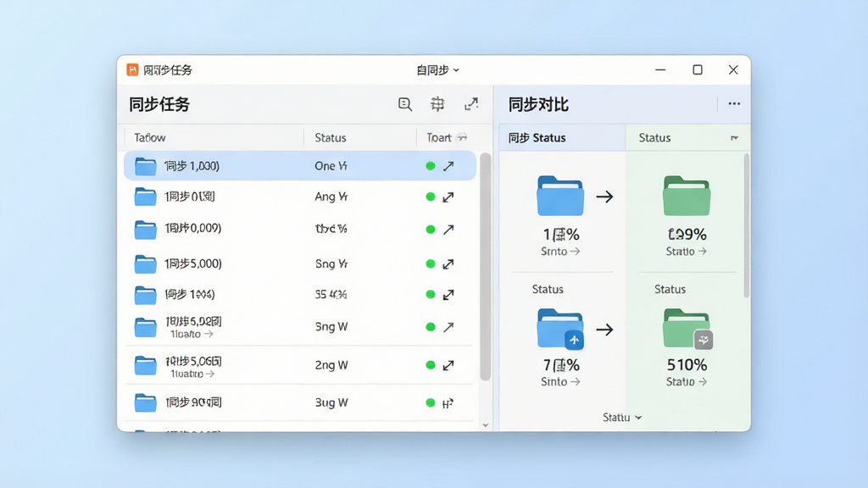Click the expand icon in the 2ng W row
Screen dimensions: 868x488
[448, 365]
